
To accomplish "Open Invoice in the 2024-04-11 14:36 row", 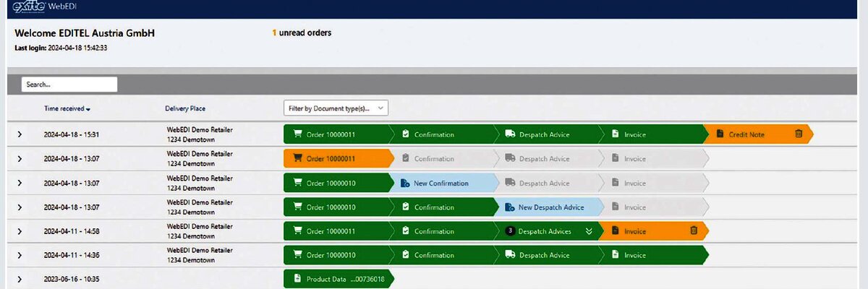I will 634,255.
